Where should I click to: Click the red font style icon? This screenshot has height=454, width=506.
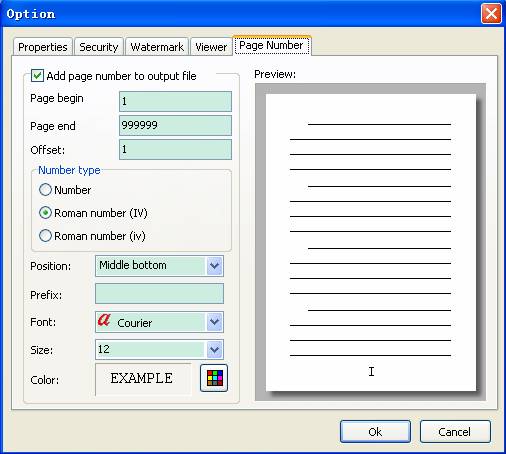(x=104, y=320)
